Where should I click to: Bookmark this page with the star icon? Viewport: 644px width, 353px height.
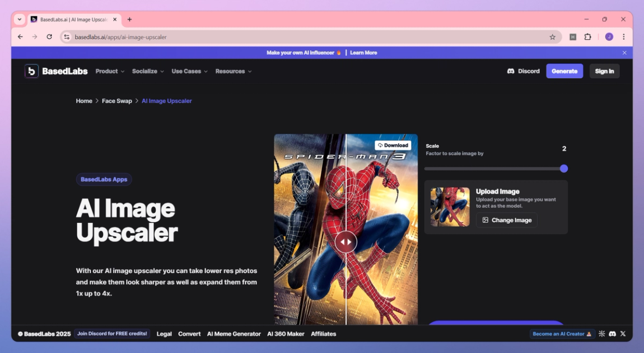click(x=552, y=37)
